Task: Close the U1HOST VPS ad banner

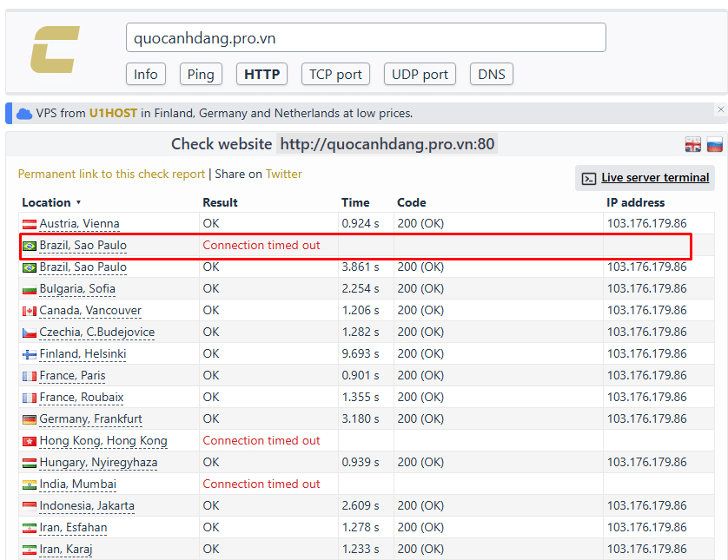Action: point(720,109)
